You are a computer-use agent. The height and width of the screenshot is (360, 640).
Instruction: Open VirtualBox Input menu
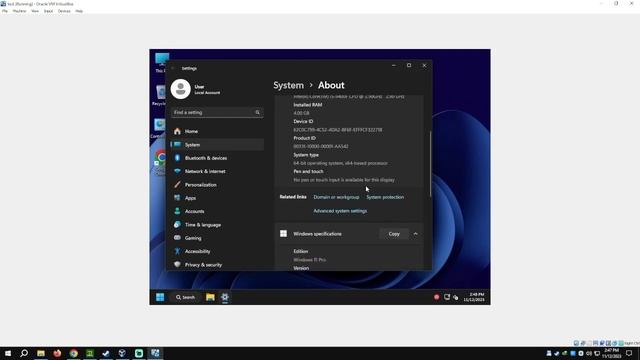(x=49, y=11)
